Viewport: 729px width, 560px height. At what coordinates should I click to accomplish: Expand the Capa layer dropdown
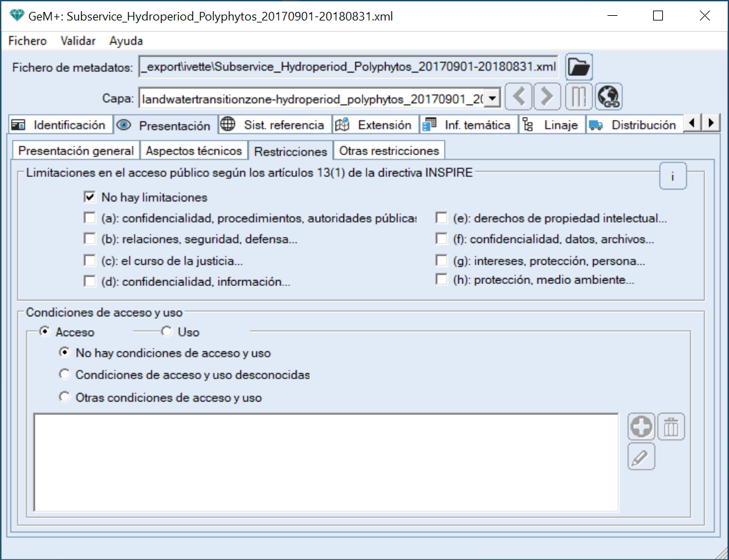[492, 98]
